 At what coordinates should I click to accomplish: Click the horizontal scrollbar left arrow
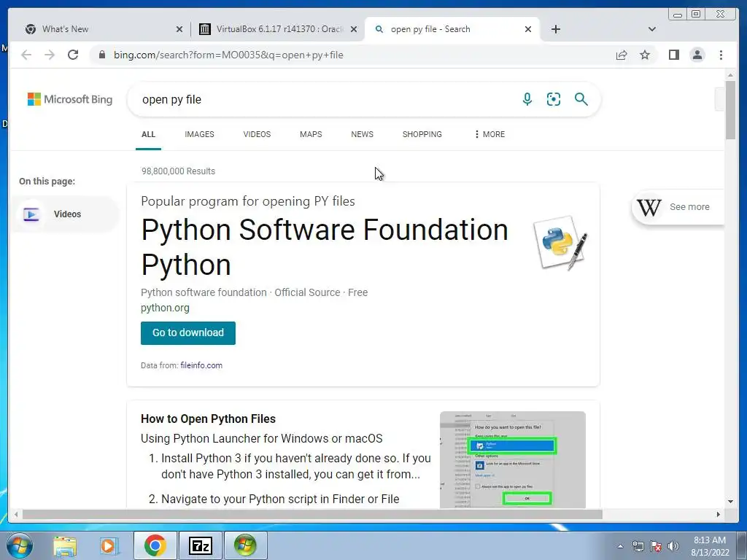[x=16, y=514]
